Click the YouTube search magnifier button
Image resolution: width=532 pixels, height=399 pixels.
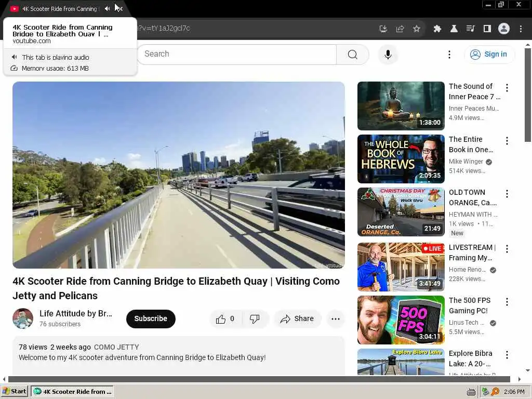click(x=353, y=54)
